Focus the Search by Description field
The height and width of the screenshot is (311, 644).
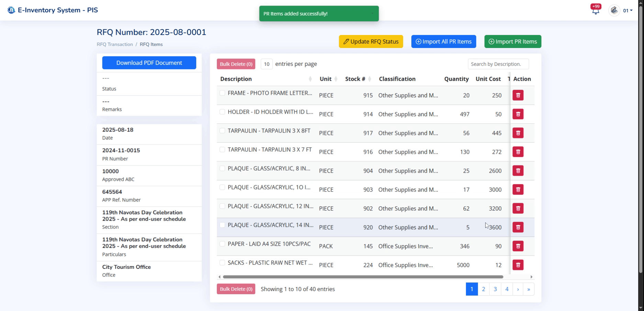click(498, 64)
